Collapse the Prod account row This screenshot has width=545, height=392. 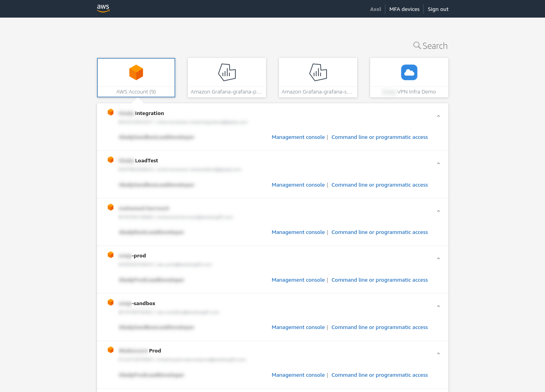tap(438, 354)
